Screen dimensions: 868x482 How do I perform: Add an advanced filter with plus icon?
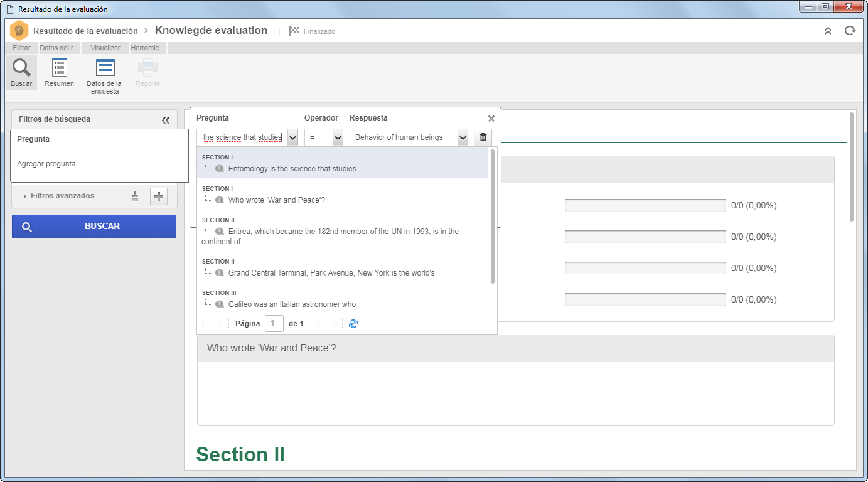[159, 196]
